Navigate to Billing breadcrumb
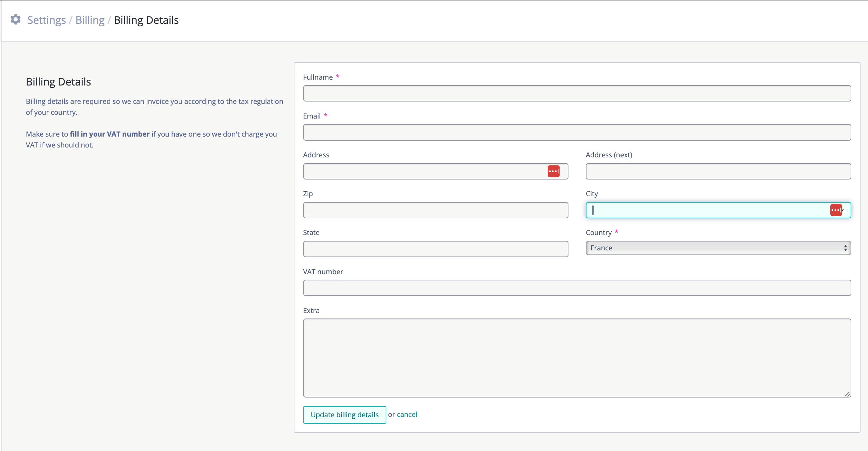Screen dimensions: 868x451 pos(90,20)
